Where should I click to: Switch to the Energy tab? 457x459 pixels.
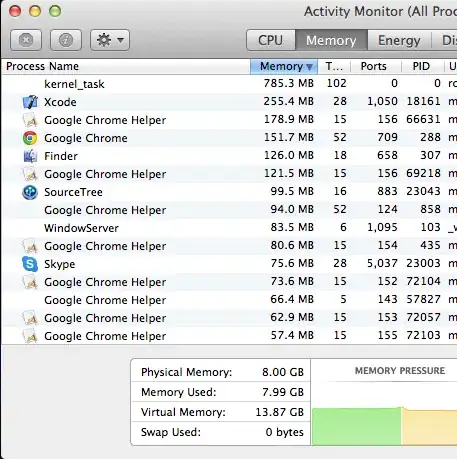(399, 40)
